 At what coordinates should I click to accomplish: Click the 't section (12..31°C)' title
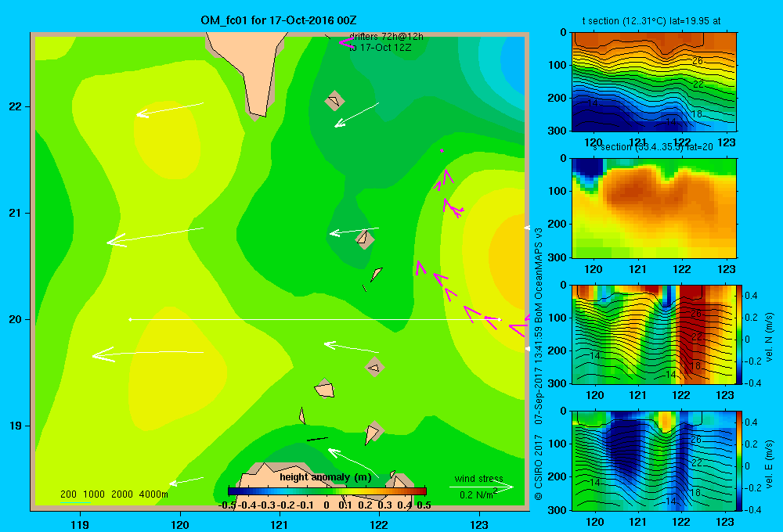651,21
